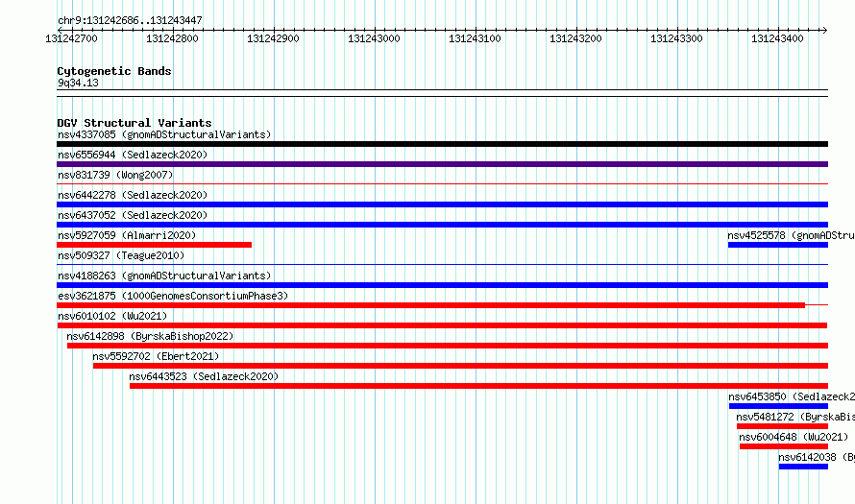
Task: Click ruler position 131243100
Action: coord(475,38)
